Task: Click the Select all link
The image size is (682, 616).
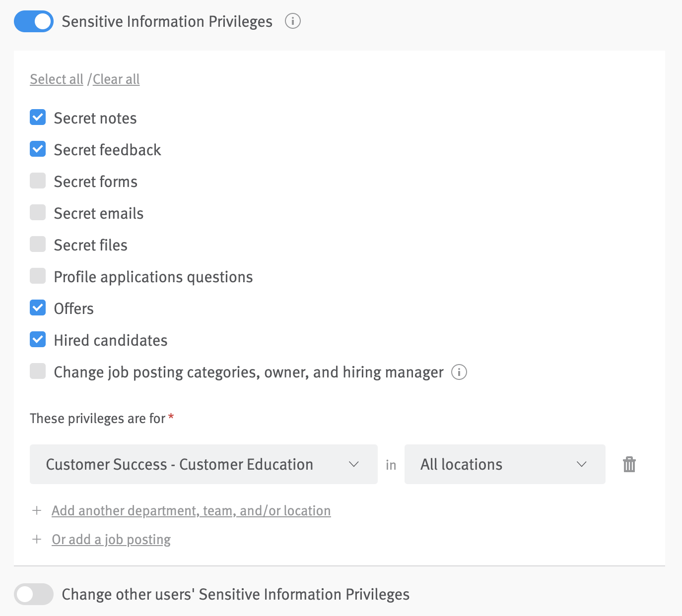Action: point(56,79)
